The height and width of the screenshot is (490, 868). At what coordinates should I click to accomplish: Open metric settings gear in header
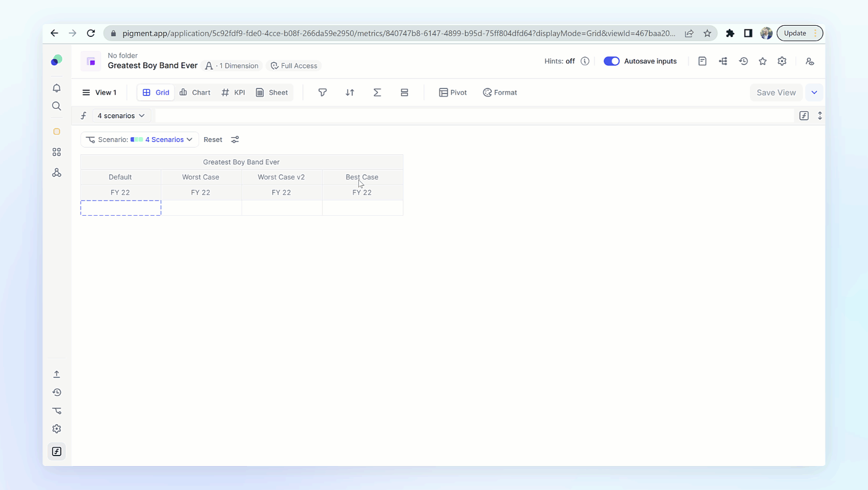click(x=782, y=61)
